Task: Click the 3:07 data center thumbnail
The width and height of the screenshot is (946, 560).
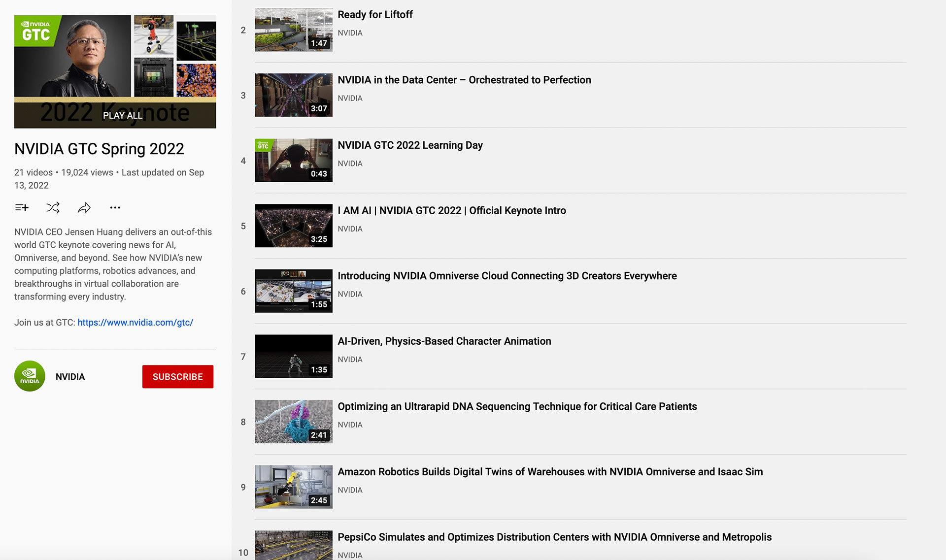Action: [x=294, y=95]
